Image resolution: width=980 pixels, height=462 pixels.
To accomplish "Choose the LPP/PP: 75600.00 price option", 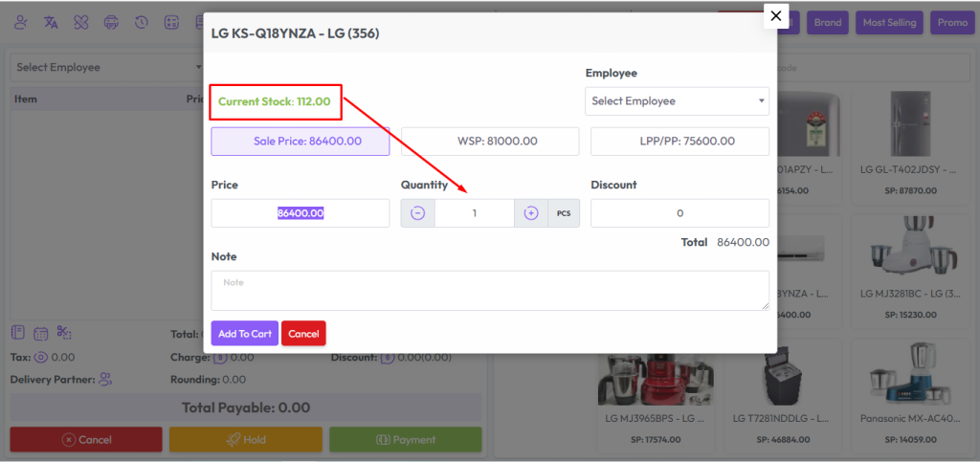I will (680, 142).
